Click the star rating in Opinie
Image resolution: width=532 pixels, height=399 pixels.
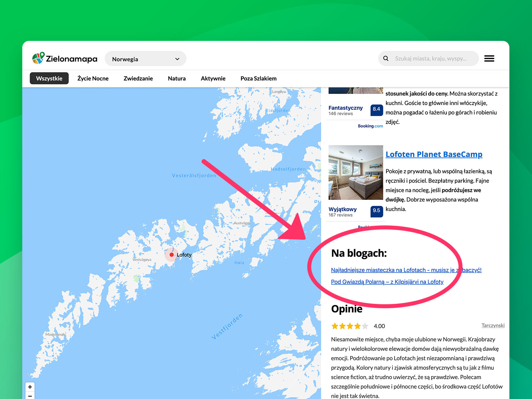pyautogui.click(x=350, y=326)
